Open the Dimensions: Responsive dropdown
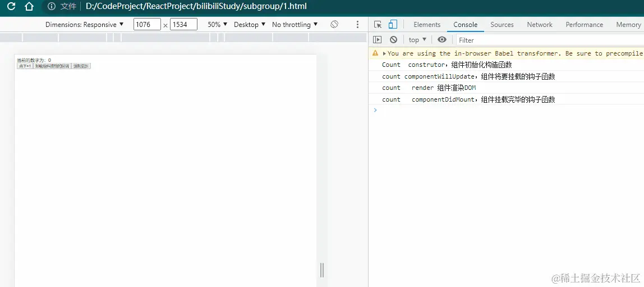This screenshot has width=644, height=287. pyautogui.click(x=85, y=25)
